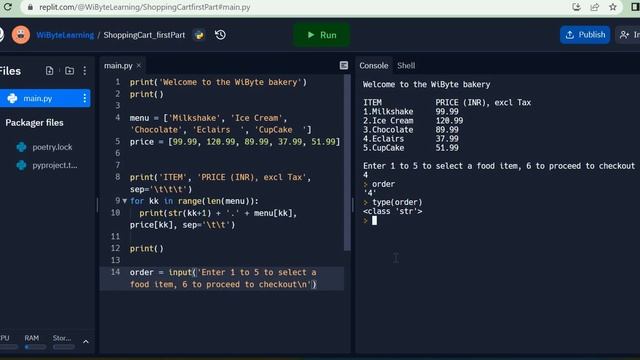
Task: Click 'Welcome to the WiByte bakery' console line
Action: pyautogui.click(x=427, y=84)
